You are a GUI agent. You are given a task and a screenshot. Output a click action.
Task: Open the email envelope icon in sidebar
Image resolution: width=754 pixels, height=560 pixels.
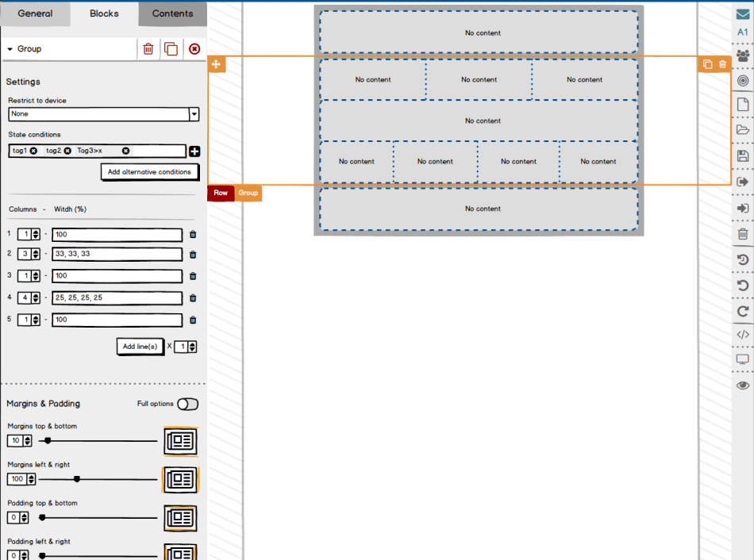(x=743, y=14)
